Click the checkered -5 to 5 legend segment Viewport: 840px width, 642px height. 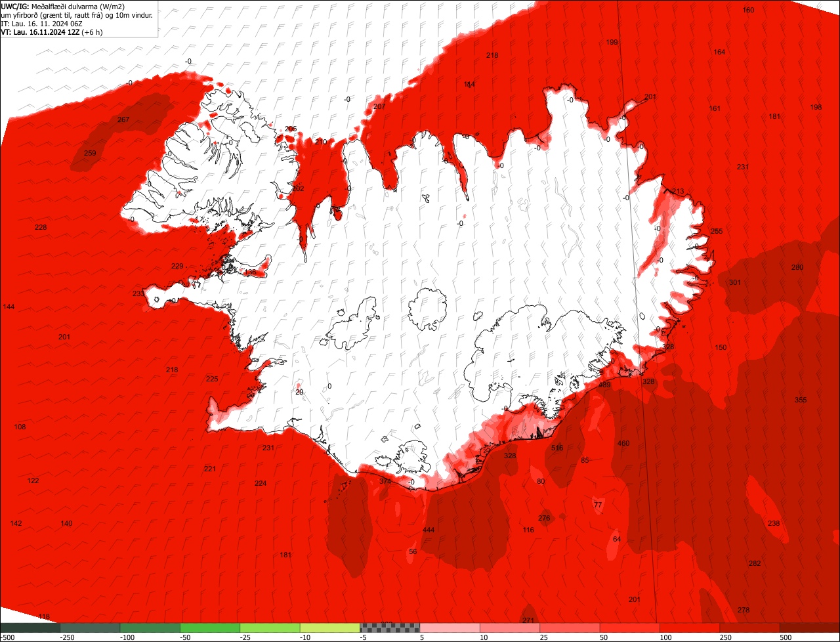(x=390, y=628)
